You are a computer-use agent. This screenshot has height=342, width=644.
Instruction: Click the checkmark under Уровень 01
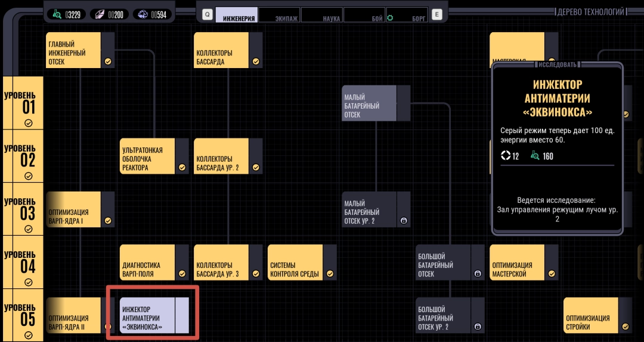coord(29,123)
